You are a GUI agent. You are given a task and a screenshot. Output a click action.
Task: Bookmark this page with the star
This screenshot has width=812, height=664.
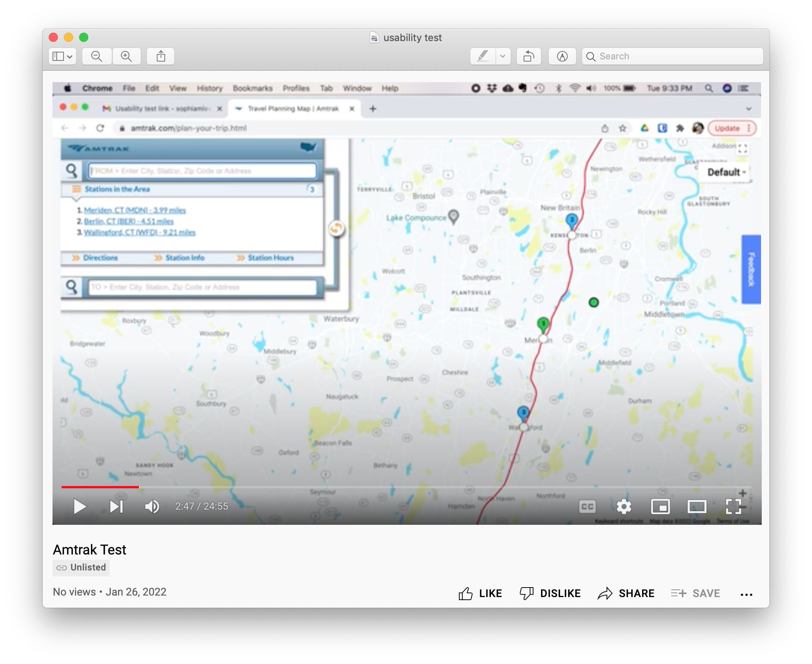click(x=623, y=128)
